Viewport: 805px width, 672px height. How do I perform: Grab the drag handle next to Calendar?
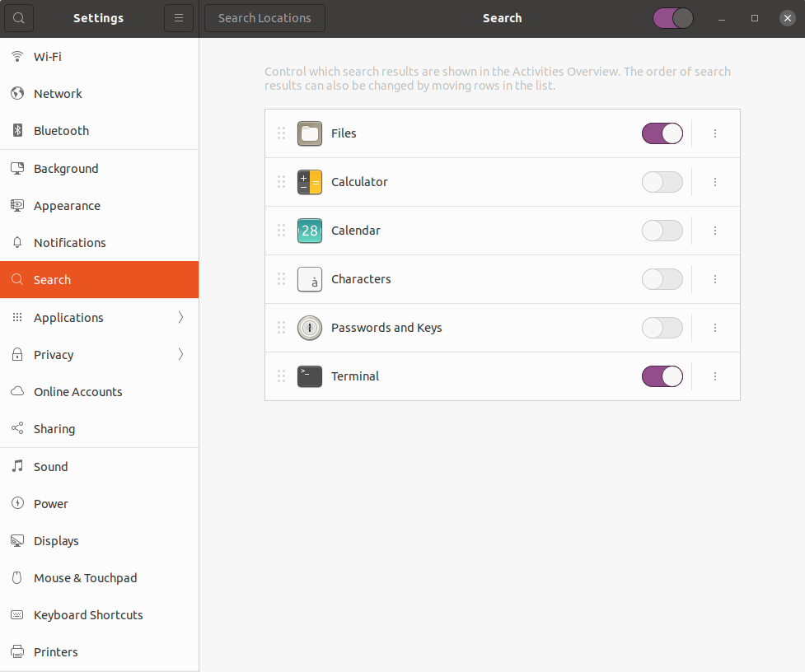pyautogui.click(x=281, y=231)
